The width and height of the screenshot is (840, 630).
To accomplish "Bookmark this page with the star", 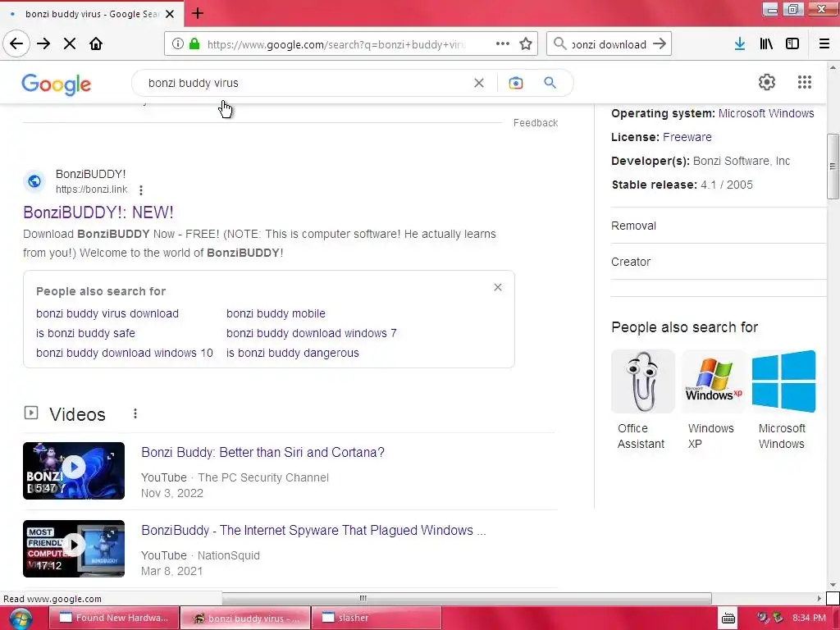I will [526, 44].
